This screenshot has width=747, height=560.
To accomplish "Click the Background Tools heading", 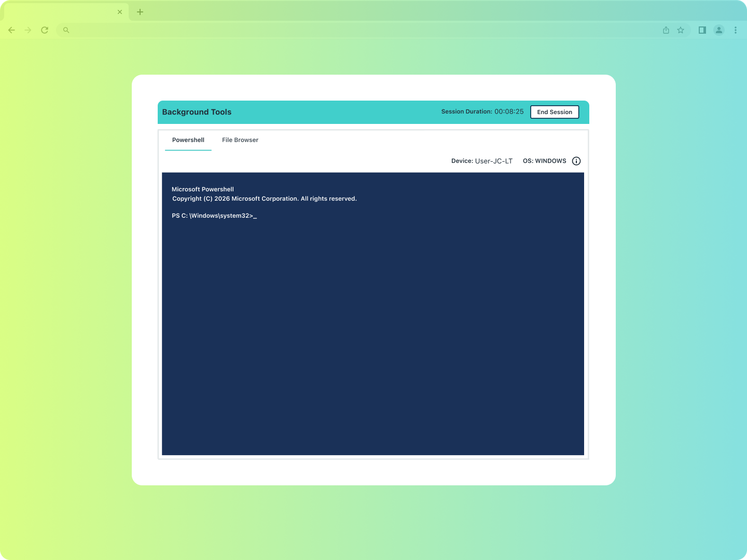I will tap(197, 112).
